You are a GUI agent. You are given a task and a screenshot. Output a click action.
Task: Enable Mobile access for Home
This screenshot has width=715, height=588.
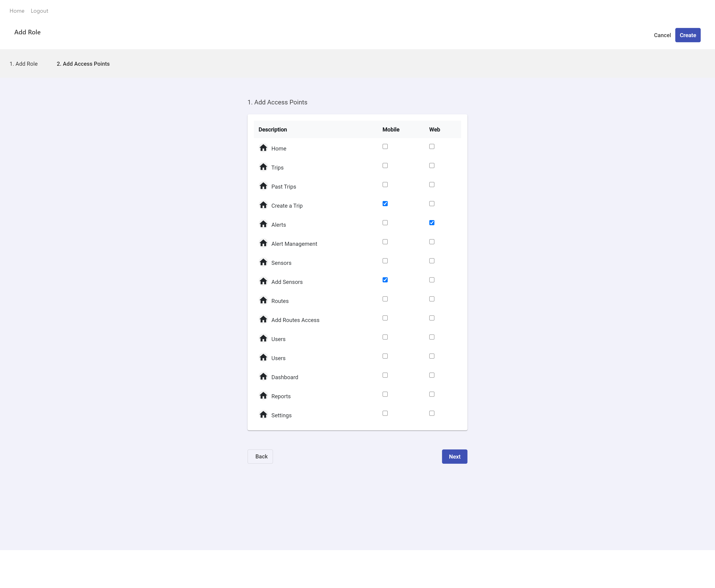[x=385, y=146]
